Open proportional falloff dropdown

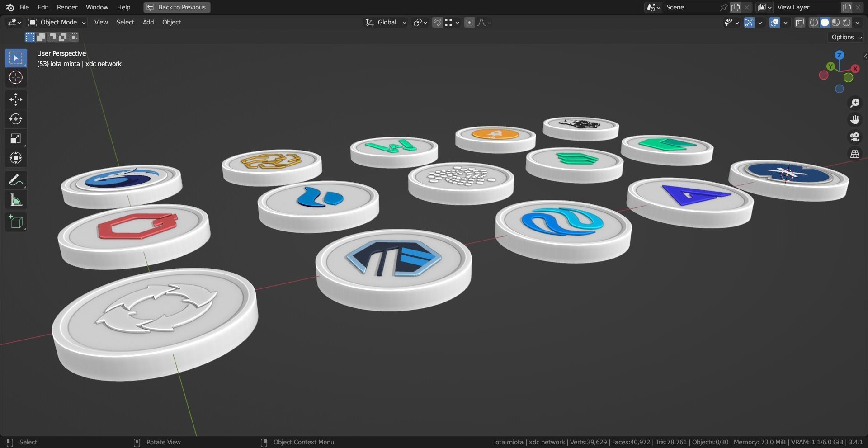(484, 22)
